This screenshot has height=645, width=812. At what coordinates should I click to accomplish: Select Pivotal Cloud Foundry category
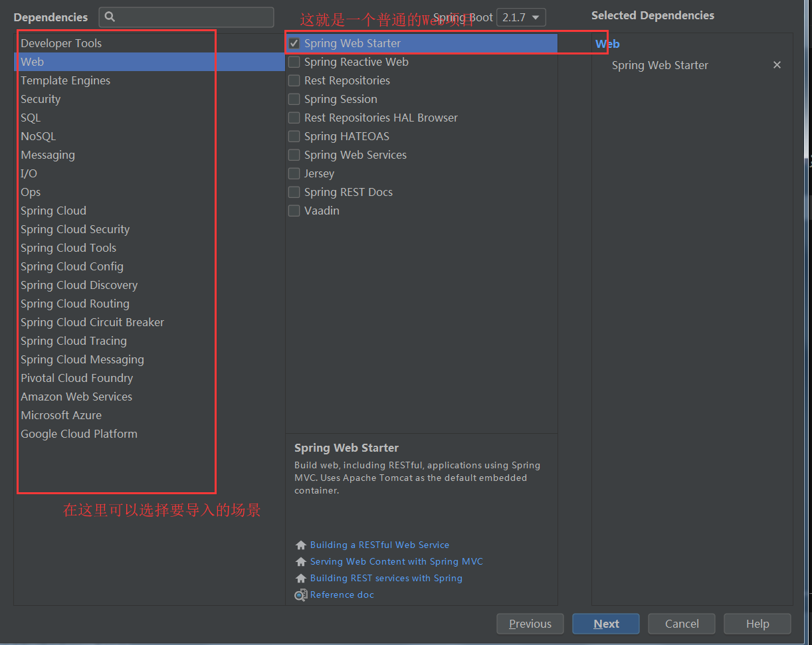click(150, 378)
